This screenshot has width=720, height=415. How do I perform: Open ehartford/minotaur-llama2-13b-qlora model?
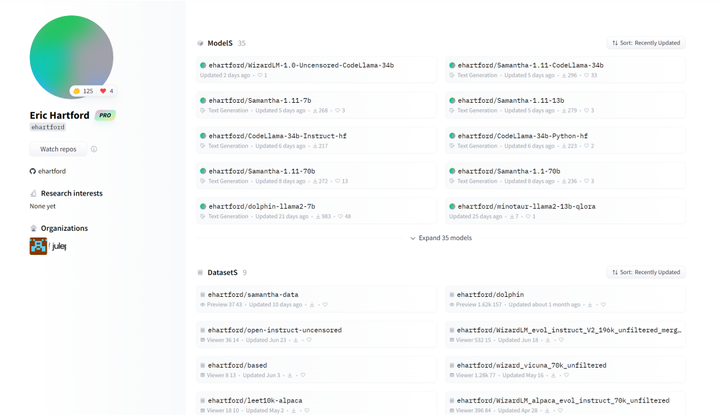(565, 211)
